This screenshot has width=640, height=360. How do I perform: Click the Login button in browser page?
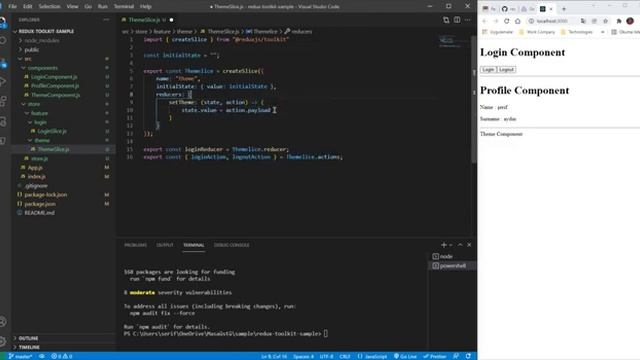tap(488, 69)
